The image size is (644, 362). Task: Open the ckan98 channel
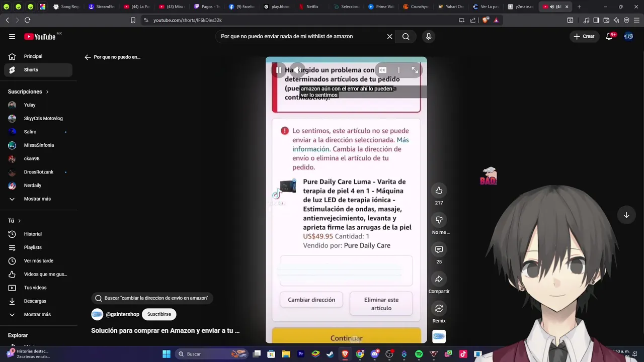click(38, 158)
